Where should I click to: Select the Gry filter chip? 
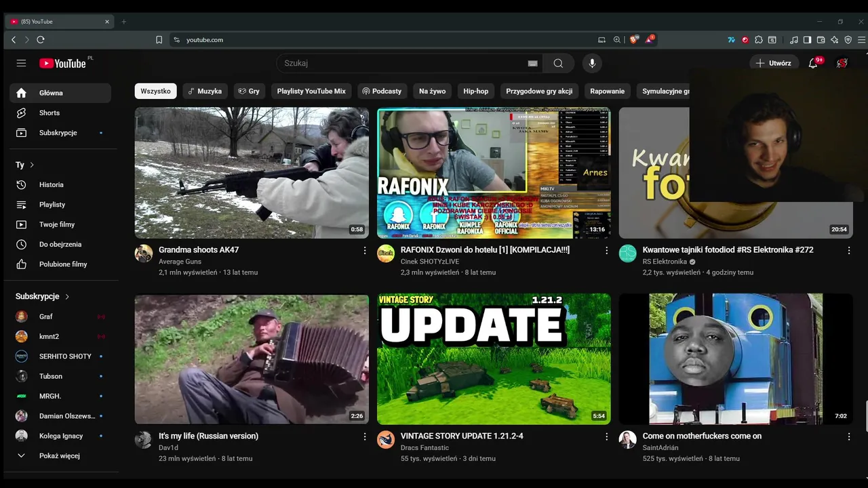point(249,91)
